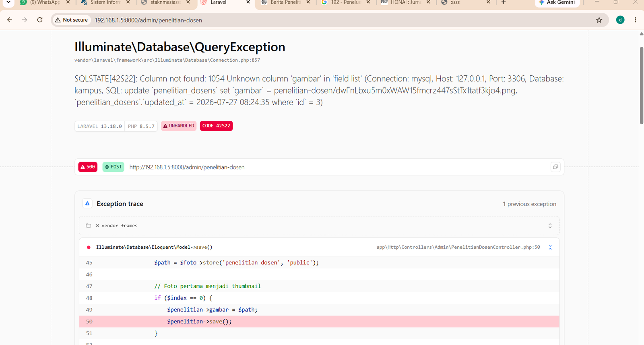Click the folder icon beside vendor frames
The width and height of the screenshot is (644, 345).
tap(89, 226)
